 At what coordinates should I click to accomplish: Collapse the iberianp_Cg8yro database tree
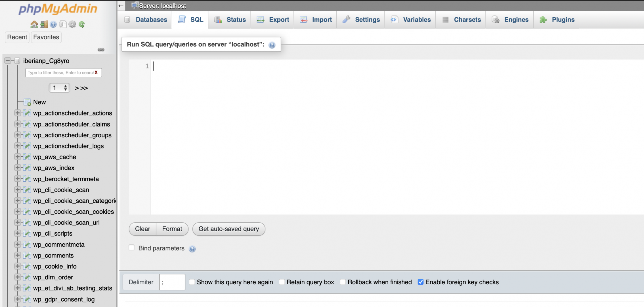(8, 61)
